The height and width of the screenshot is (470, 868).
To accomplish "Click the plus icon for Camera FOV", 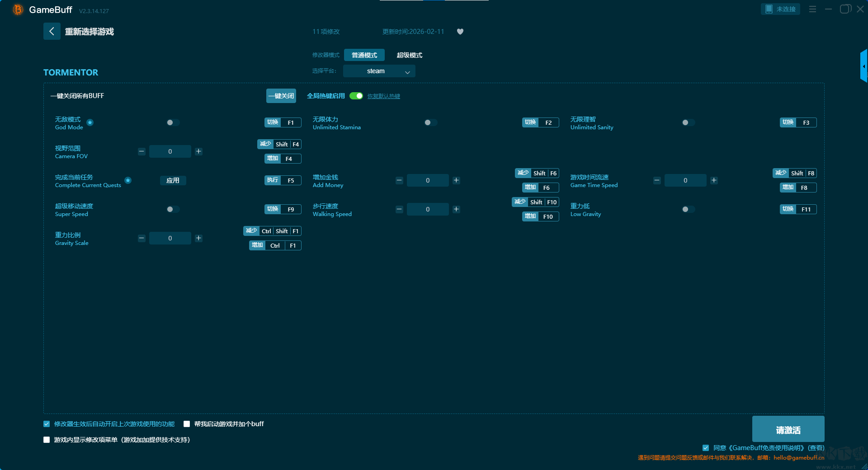I will 198,151.
